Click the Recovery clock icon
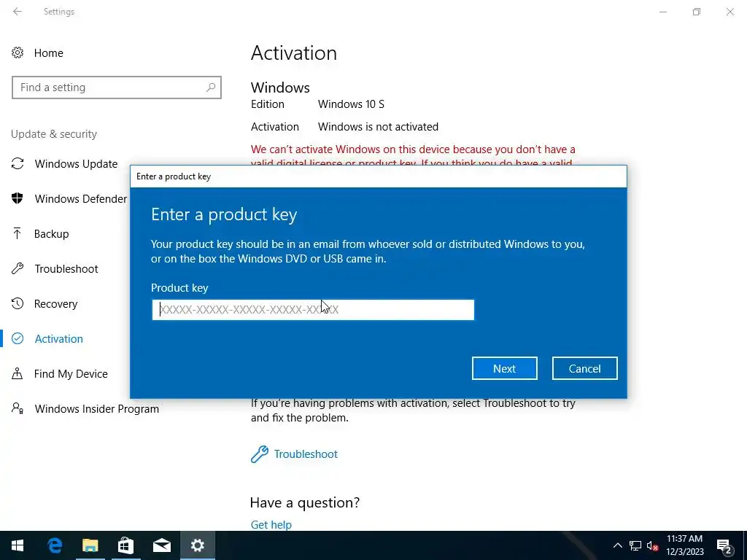This screenshot has height=560, width=747. (18, 303)
